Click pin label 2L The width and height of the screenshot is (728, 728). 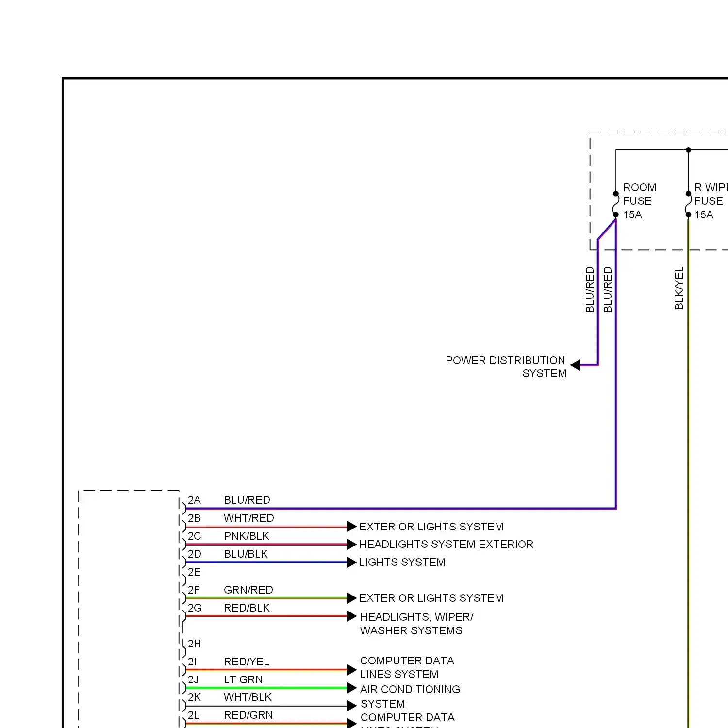[x=194, y=715]
